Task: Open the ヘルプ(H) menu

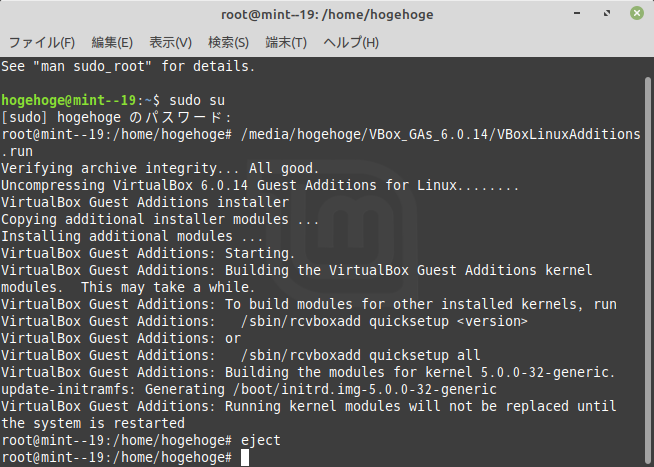Action: [351, 43]
